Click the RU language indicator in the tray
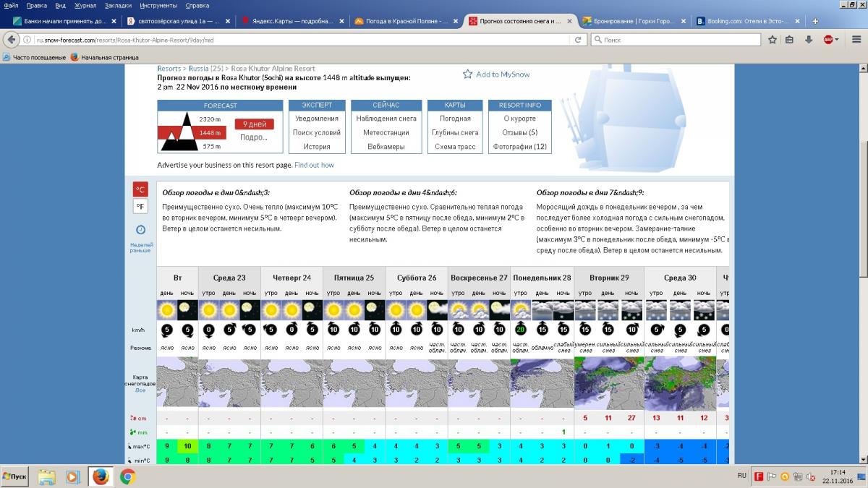 point(741,476)
